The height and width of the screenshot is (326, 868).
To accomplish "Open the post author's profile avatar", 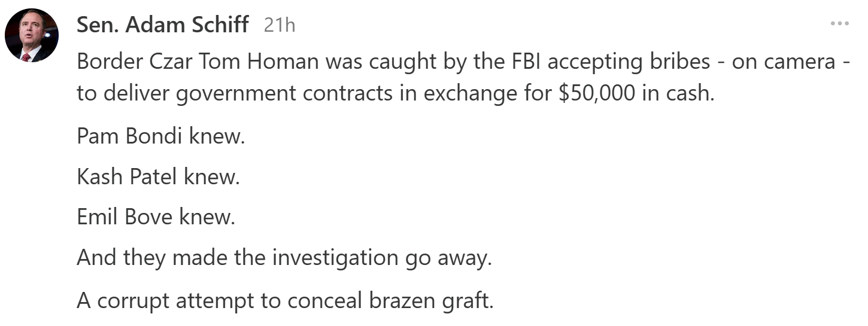I will pyautogui.click(x=32, y=35).
